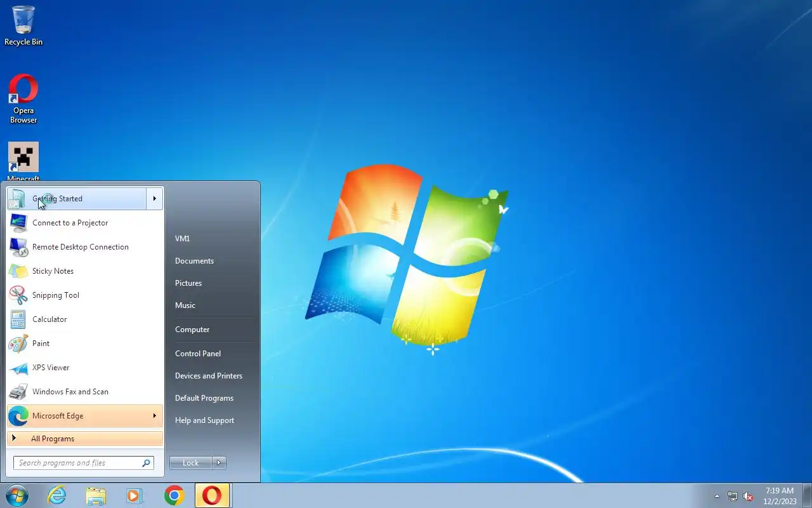Screen dimensions: 812x508
Task: Select Windows Fax and Scan label
Action: (x=70, y=392)
